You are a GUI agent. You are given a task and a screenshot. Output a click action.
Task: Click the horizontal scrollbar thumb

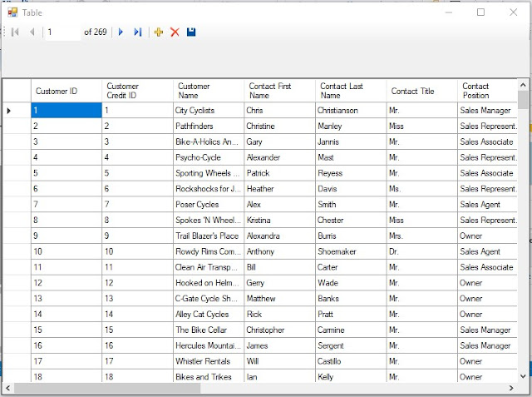pyautogui.click(x=107, y=388)
